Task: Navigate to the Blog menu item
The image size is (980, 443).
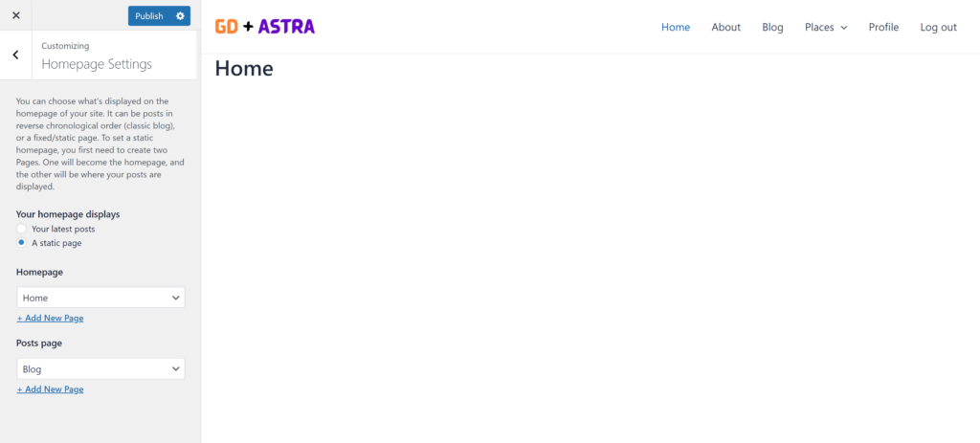Action: [x=772, y=27]
